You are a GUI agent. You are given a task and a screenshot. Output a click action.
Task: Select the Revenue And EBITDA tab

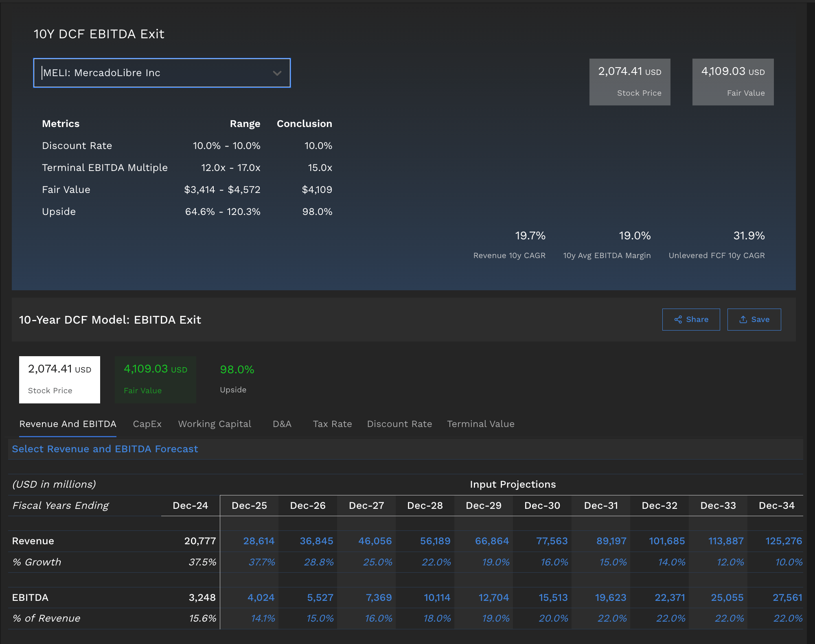68,424
